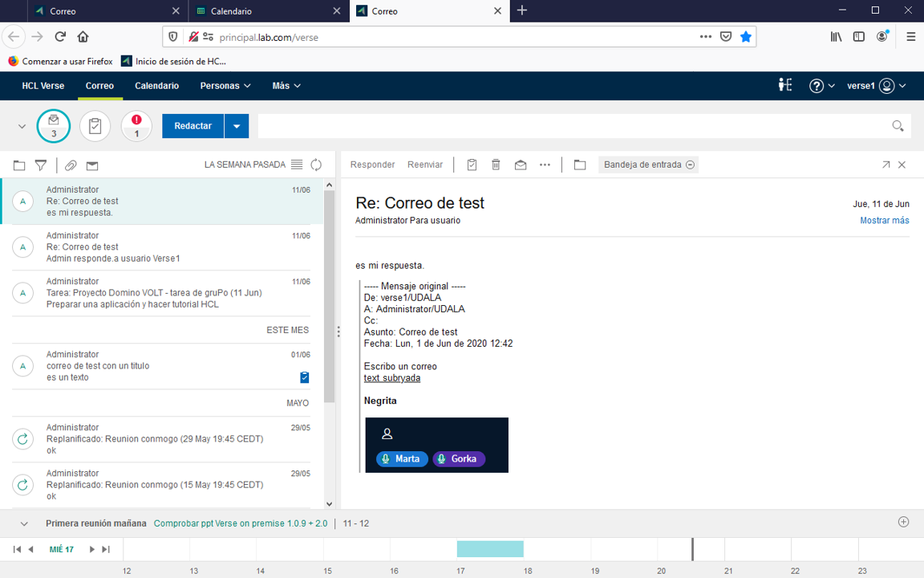This screenshot has width=924, height=578.
Task: Mark the open message as unread
Action: 521,165
